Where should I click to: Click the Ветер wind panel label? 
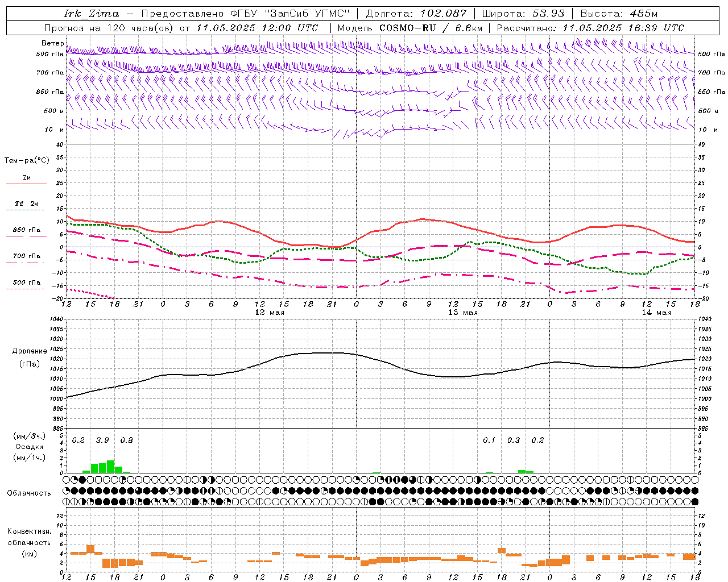click(x=52, y=43)
